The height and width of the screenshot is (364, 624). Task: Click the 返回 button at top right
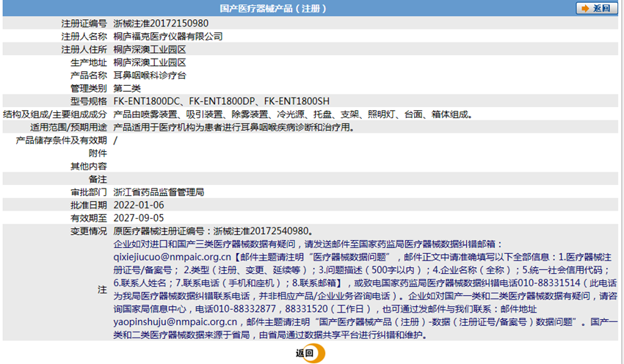[x=597, y=8]
